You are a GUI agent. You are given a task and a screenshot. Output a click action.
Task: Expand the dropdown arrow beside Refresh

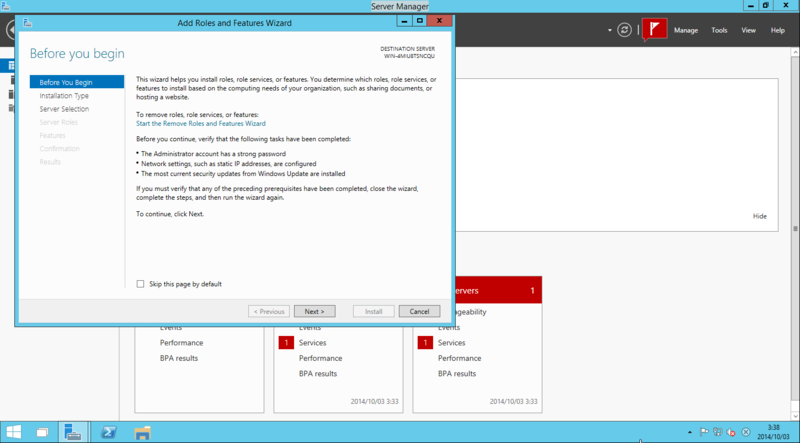point(609,30)
